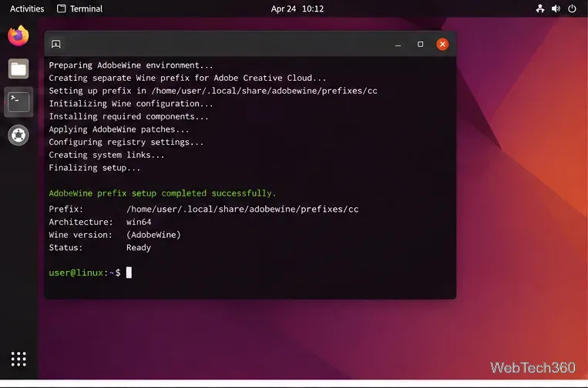Click 'Finalizing setup...' line
The width and height of the screenshot is (588, 388).
click(x=94, y=168)
